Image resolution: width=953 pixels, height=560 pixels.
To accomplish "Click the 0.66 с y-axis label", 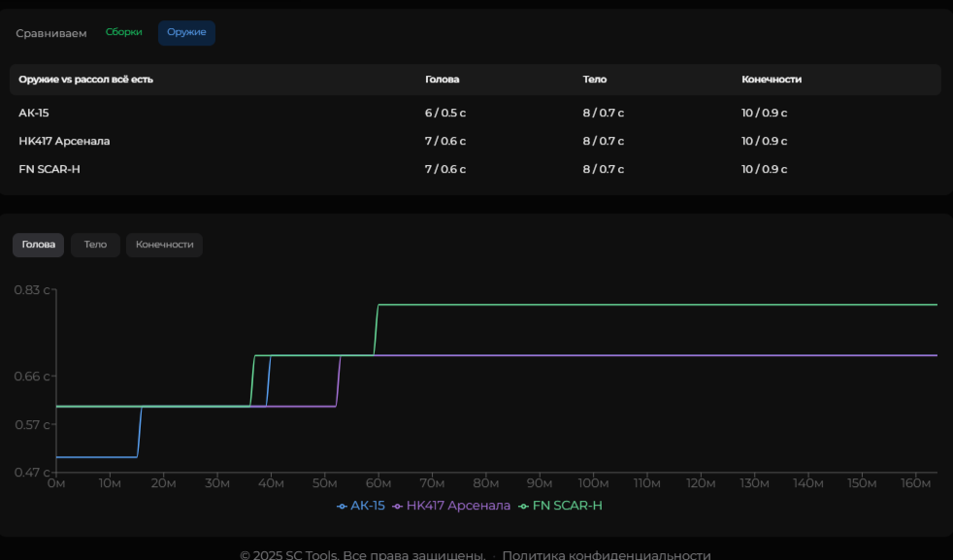I will coord(32,377).
